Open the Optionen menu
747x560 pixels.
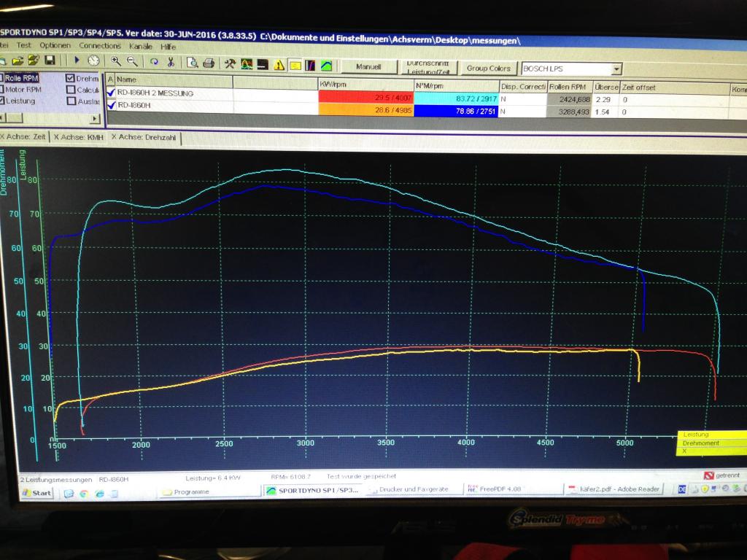tap(55, 46)
